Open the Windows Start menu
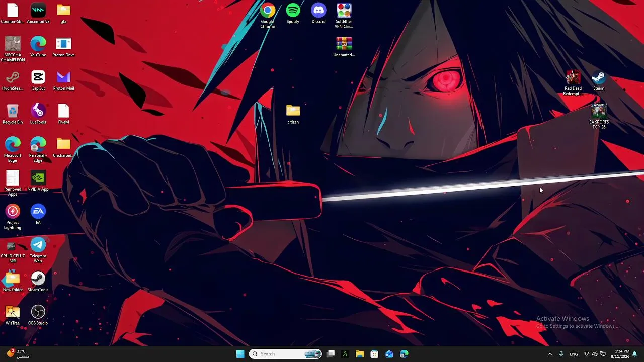 point(240,354)
